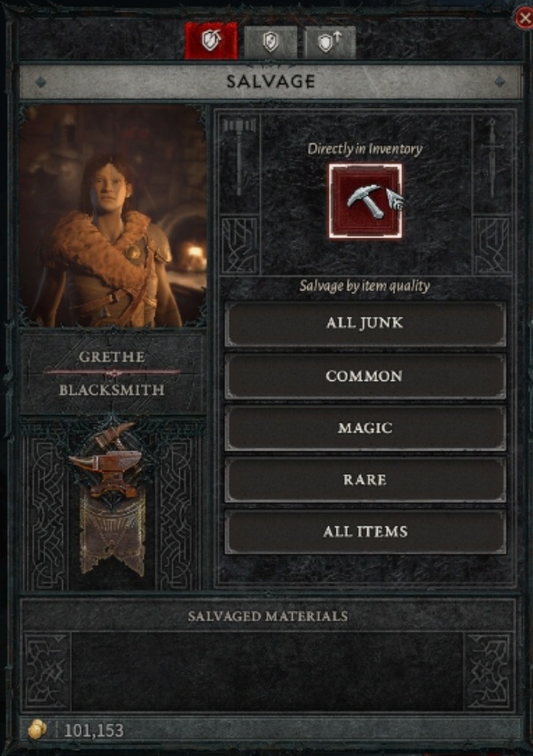Click the sword ornament right of pickaxe
533x756 pixels.
coord(491,158)
